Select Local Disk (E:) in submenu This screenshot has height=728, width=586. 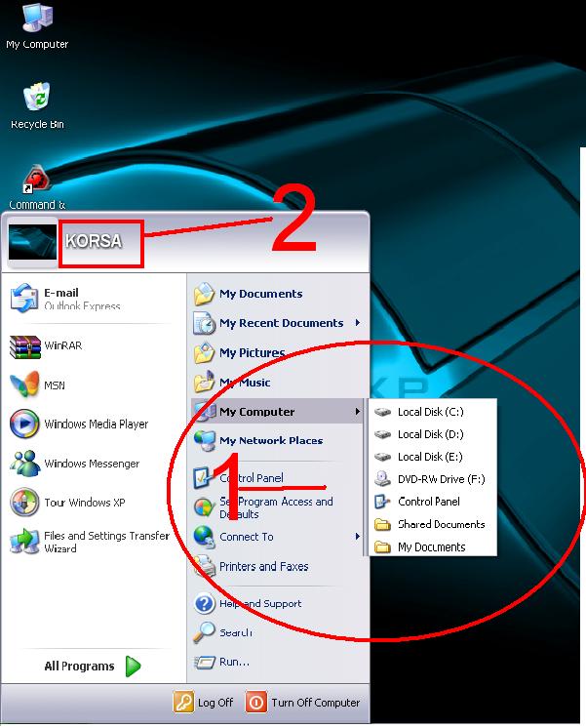[432, 457]
